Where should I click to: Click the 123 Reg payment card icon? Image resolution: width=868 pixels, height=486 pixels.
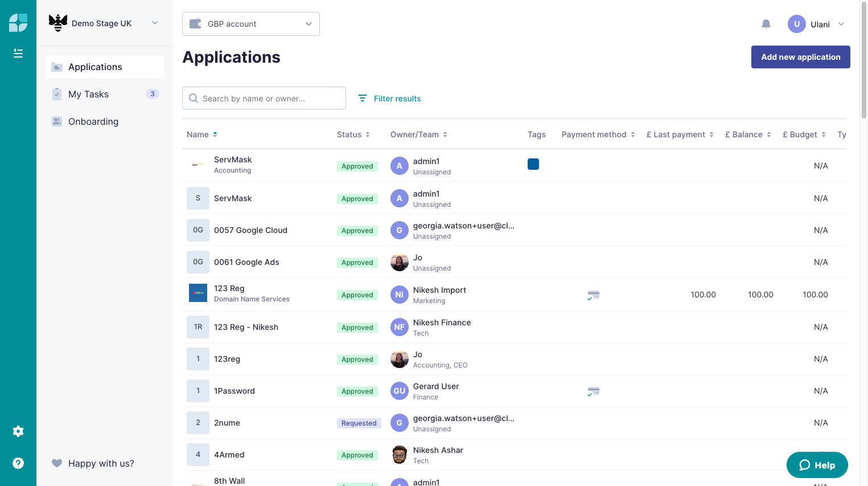593,295
